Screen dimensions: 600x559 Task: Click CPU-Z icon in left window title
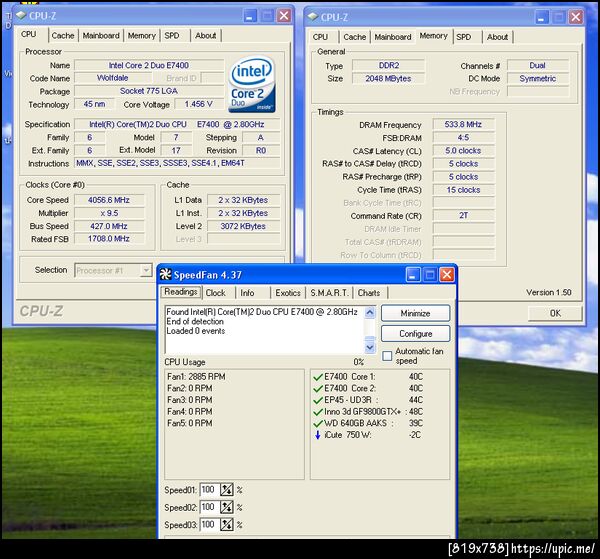click(x=21, y=15)
